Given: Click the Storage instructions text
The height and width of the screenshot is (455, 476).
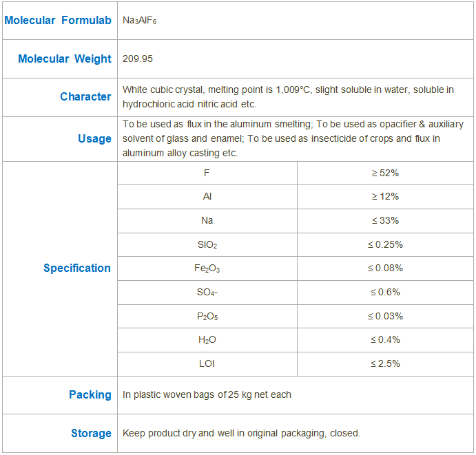Looking at the screenshot, I should coord(241,433).
